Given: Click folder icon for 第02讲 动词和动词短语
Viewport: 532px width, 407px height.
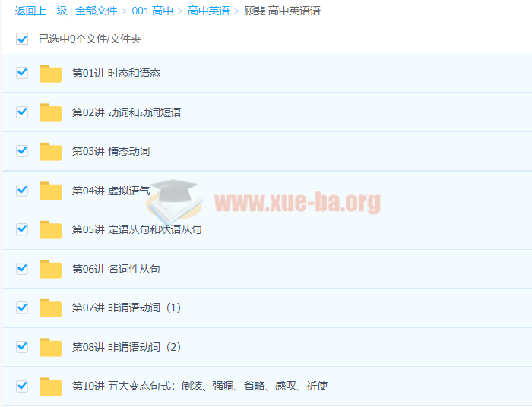Looking at the screenshot, I should 50,112.
